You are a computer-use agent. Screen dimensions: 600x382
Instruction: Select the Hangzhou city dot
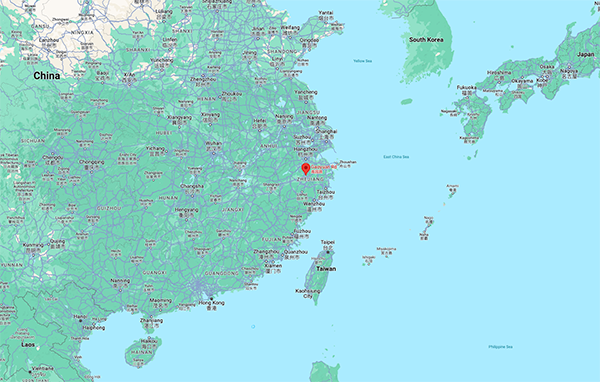click(305, 158)
